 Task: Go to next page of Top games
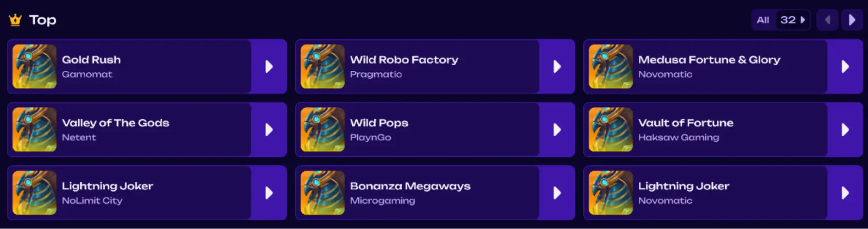852,20
